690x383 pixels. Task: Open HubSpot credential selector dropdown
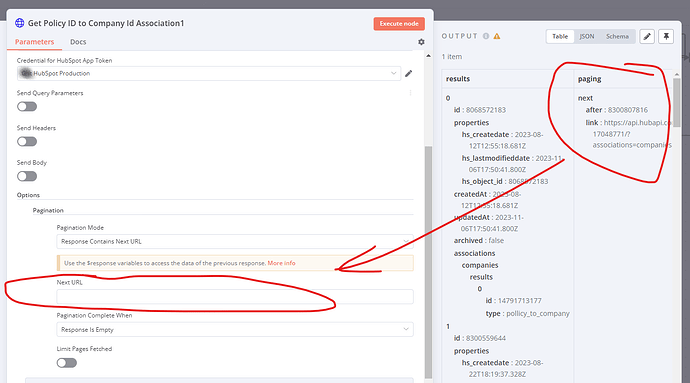[209, 74]
